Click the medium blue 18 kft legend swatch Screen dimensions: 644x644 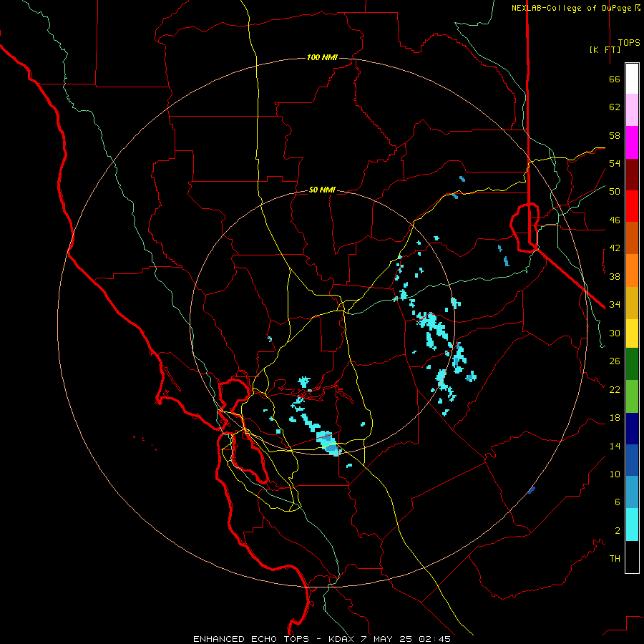point(632,460)
